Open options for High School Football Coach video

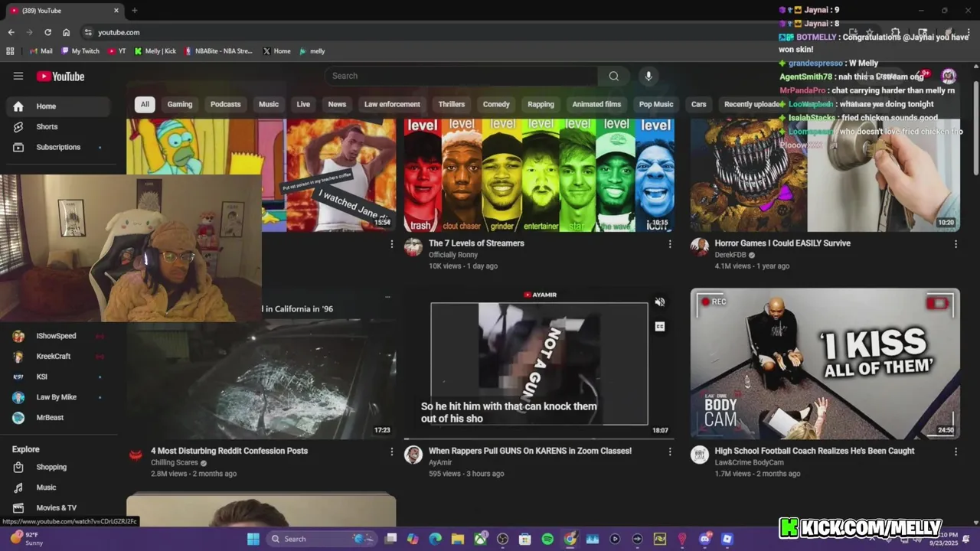(x=955, y=452)
